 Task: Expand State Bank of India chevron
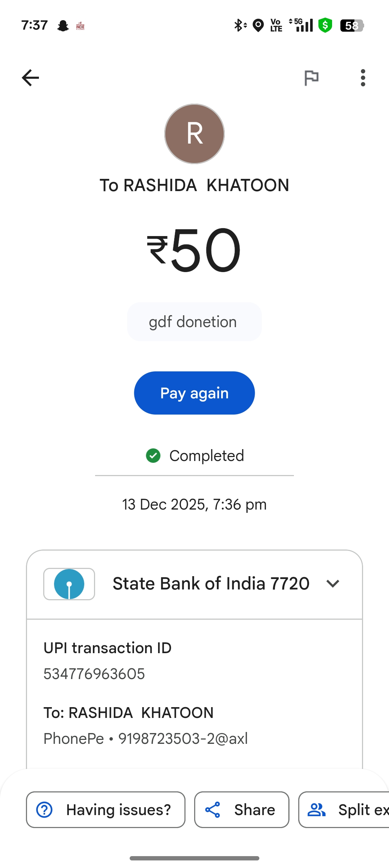(333, 584)
